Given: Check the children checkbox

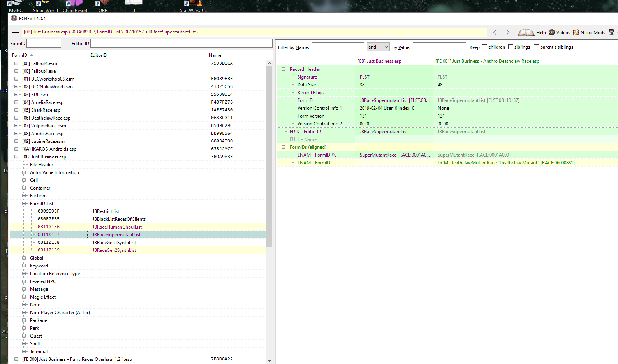Looking at the screenshot, I should pyautogui.click(x=485, y=47).
